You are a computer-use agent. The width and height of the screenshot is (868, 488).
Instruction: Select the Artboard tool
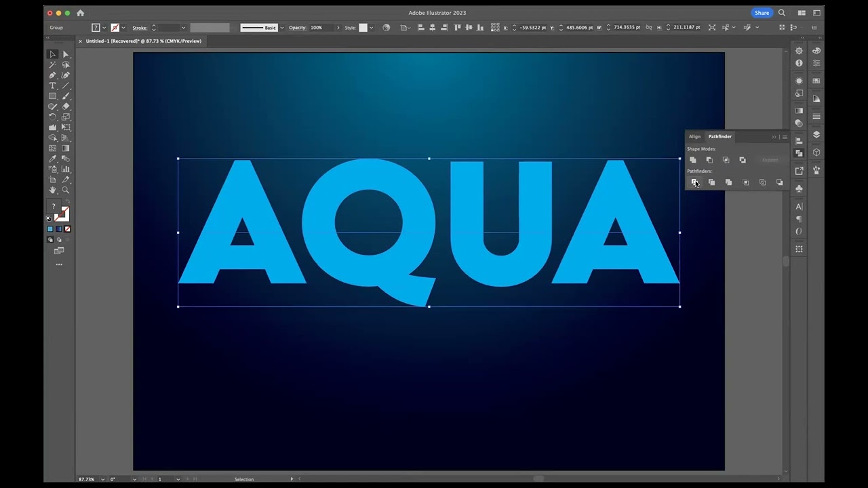(x=52, y=180)
